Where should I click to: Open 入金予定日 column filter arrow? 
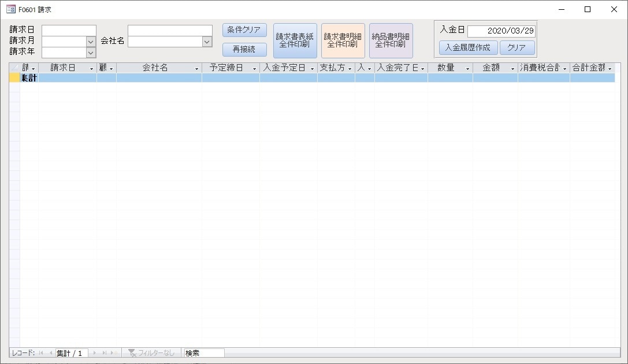(313, 69)
